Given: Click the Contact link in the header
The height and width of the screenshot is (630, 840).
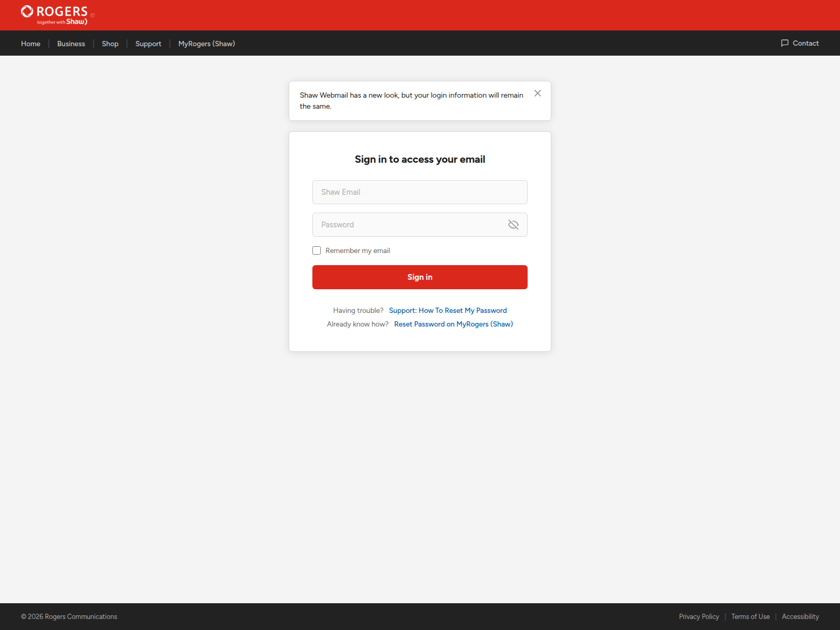Looking at the screenshot, I should 805,43.
